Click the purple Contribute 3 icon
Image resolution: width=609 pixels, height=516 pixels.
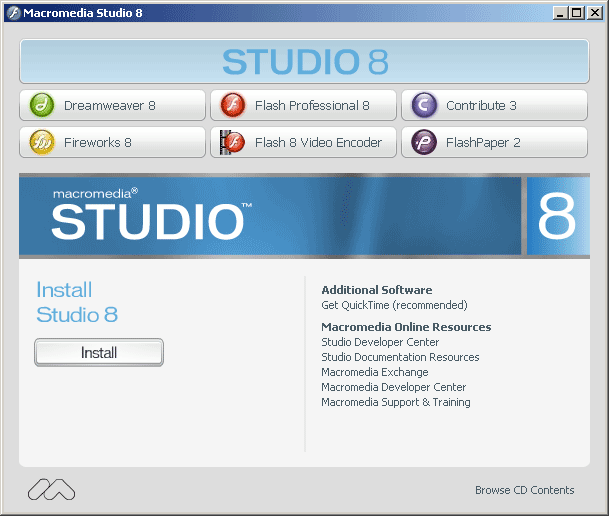point(424,105)
